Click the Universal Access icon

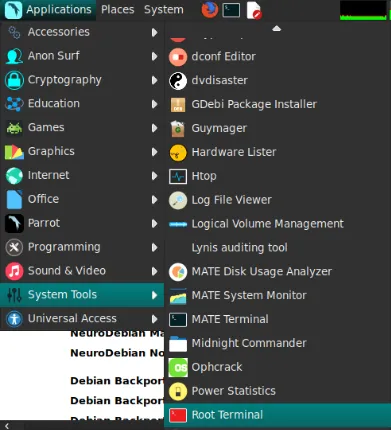(14, 319)
